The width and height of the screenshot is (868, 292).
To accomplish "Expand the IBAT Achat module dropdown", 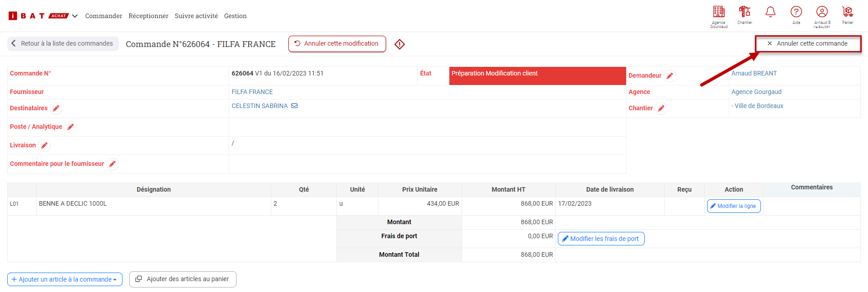I will 75,16.
